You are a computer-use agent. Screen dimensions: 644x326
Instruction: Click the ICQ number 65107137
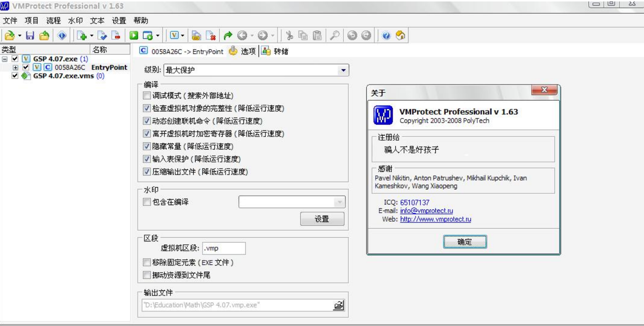pyautogui.click(x=415, y=203)
